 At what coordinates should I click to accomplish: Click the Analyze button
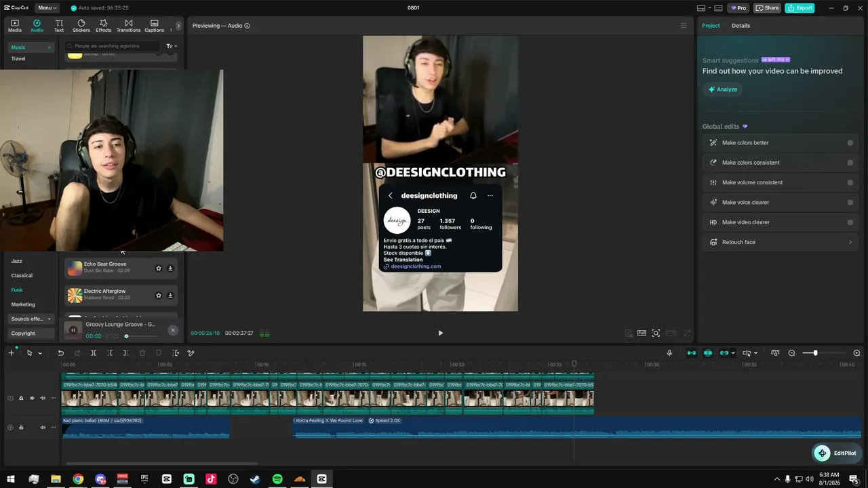722,89
